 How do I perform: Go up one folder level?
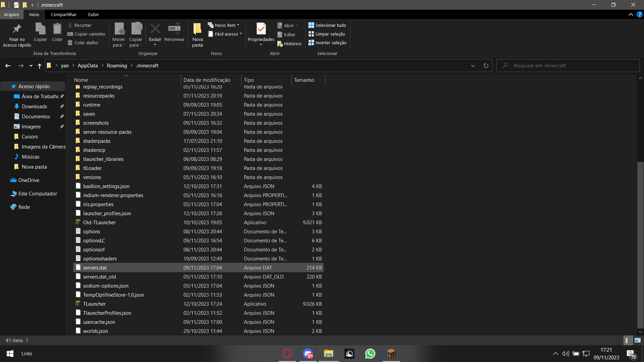(x=40, y=66)
